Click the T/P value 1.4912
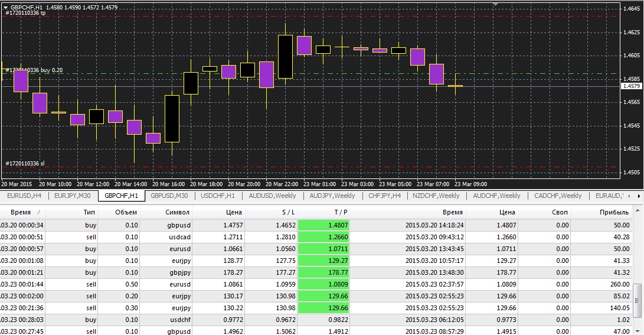The width and height of the screenshot is (644, 335). coord(338,331)
